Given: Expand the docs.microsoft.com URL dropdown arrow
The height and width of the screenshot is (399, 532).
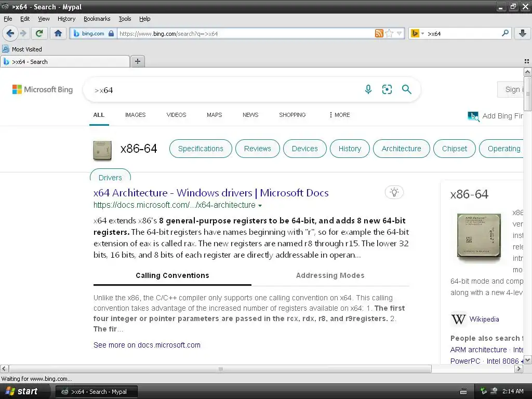Looking at the screenshot, I should click(x=260, y=206).
